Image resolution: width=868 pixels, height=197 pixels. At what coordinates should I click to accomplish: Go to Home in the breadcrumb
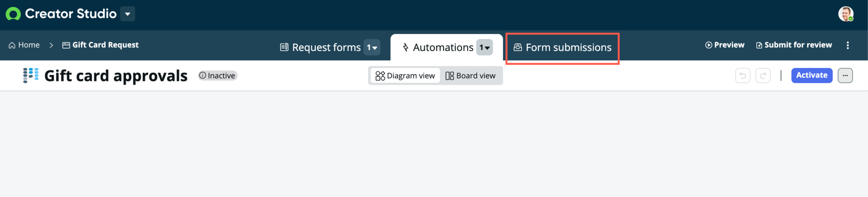pyautogui.click(x=24, y=45)
